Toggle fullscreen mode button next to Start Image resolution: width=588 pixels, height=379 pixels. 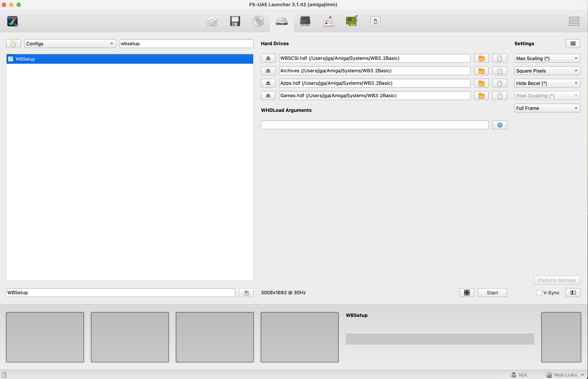(467, 293)
